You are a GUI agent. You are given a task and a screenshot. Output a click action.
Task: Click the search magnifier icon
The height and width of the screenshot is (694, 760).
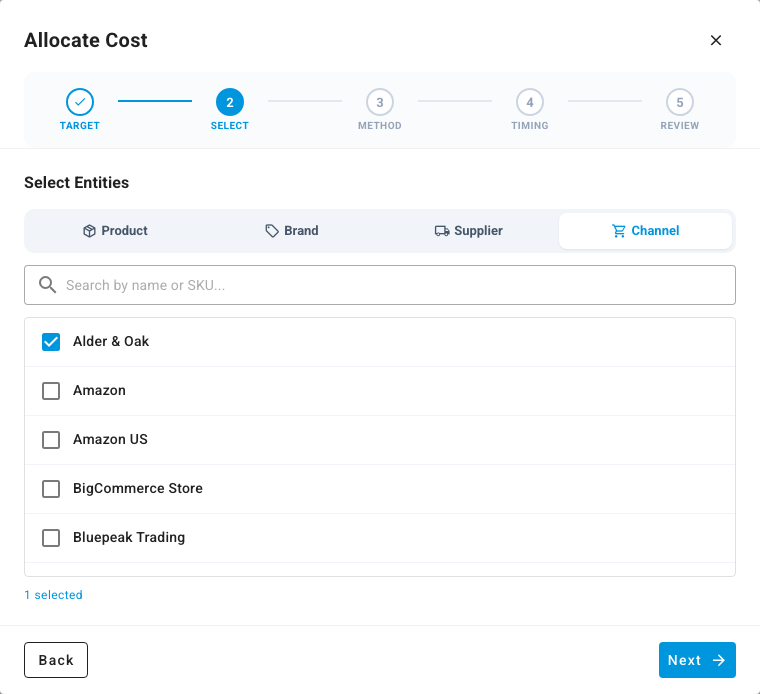[x=48, y=285]
